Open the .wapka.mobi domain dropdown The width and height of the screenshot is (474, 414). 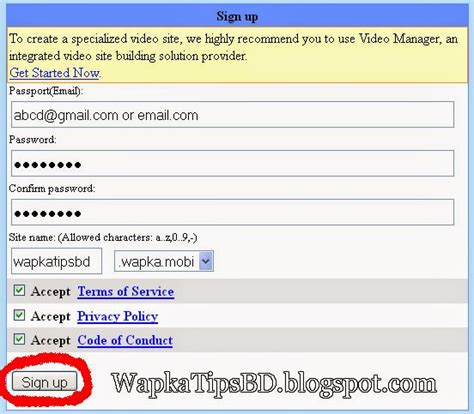[x=164, y=261]
